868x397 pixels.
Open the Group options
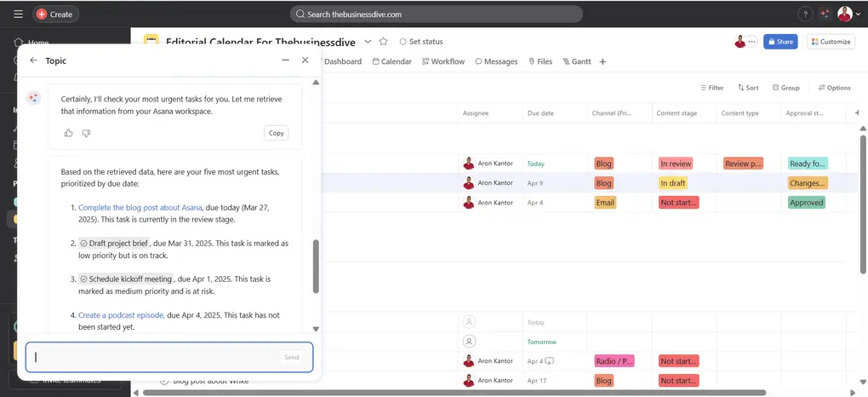point(786,88)
